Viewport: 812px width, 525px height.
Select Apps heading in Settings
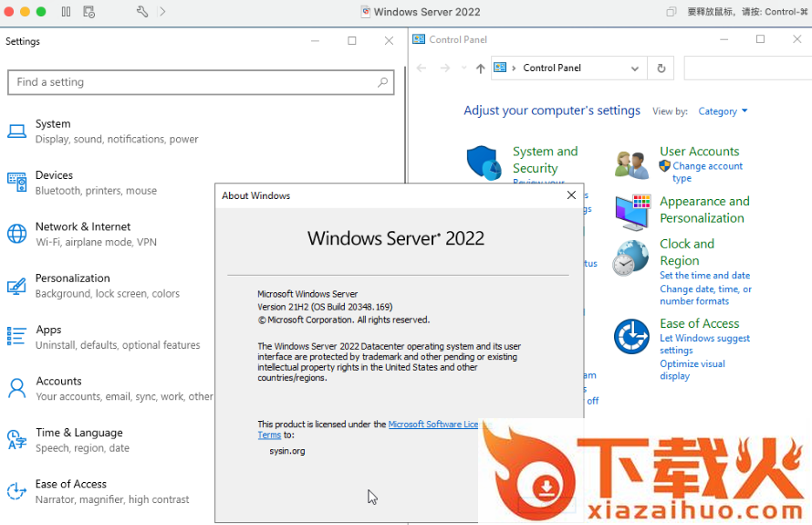click(48, 330)
